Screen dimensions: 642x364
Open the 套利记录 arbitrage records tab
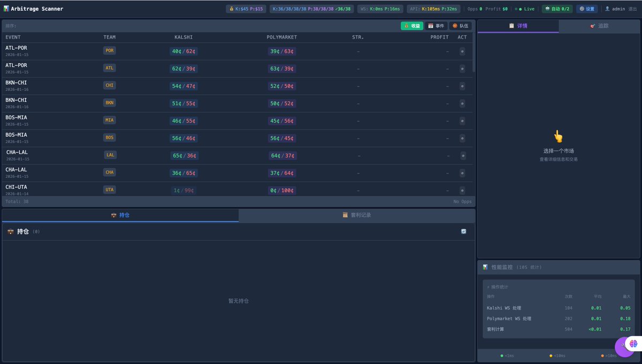357,215
